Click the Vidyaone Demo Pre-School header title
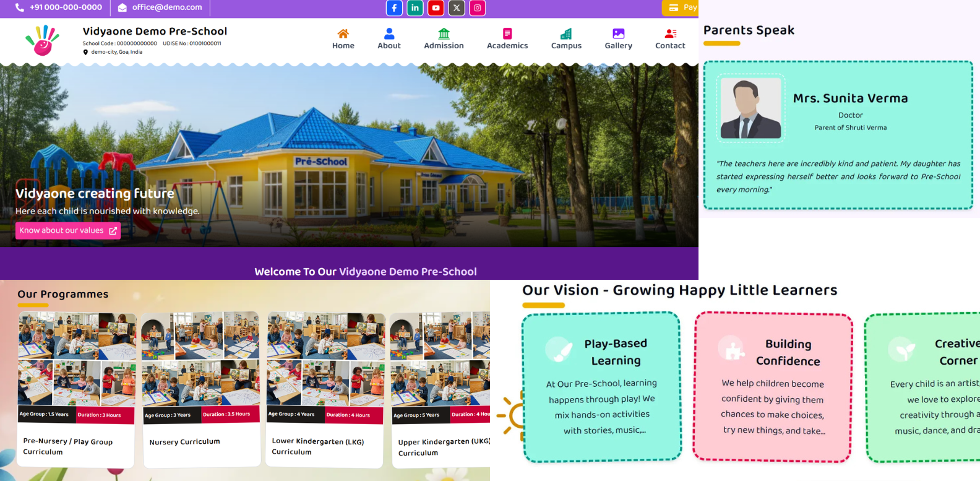The image size is (980, 481). pos(155,31)
